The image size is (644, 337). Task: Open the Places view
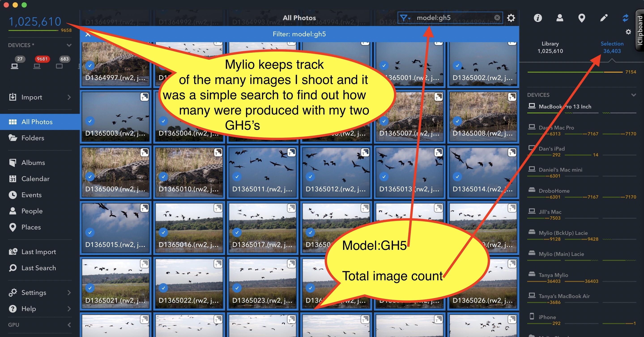coord(40,227)
